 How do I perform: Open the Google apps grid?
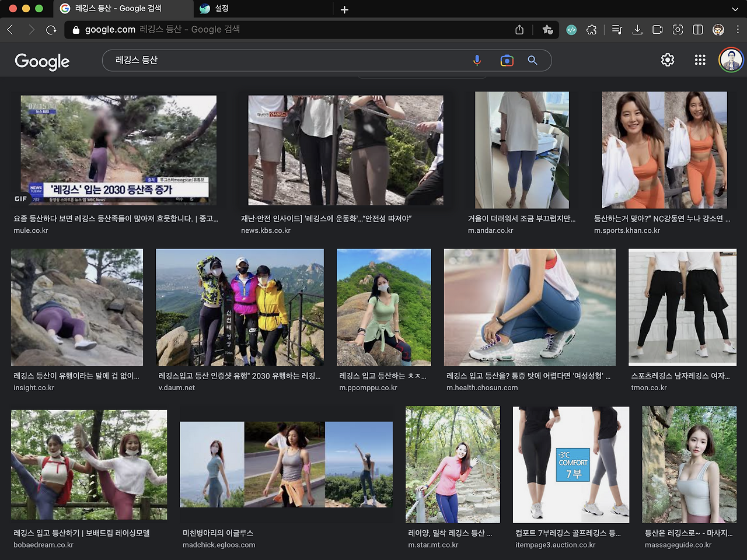pos(700,60)
